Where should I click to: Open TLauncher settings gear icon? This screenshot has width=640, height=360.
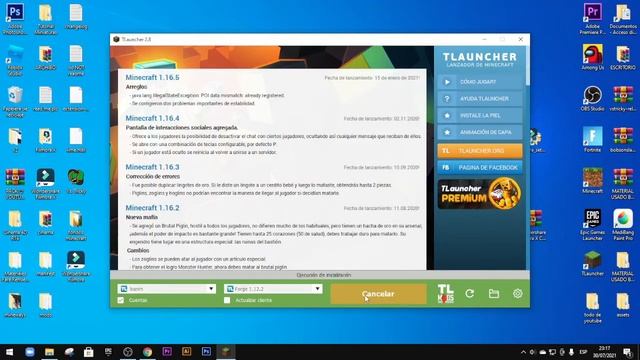(x=518, y=293)
